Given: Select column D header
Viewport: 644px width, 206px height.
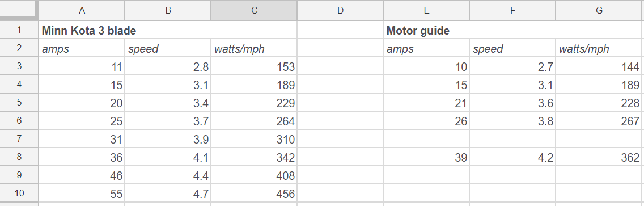Looking at the screenshot, I should pos(340,11).
